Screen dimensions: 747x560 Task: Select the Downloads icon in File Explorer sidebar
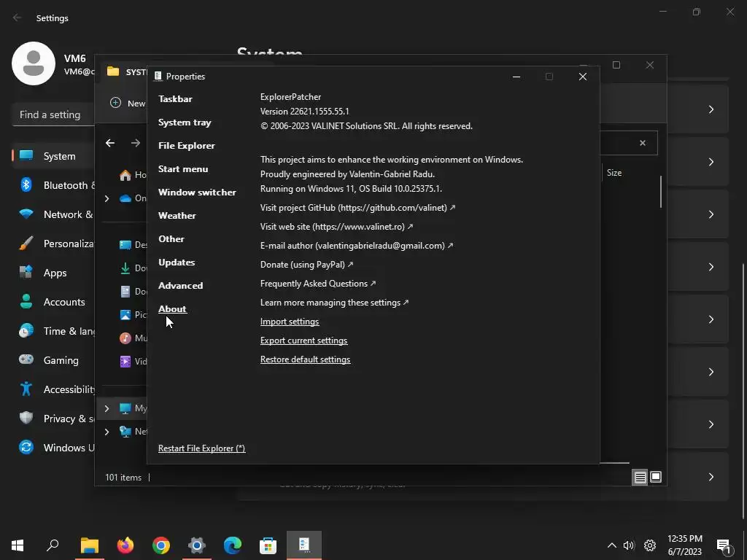click(125, 268)
